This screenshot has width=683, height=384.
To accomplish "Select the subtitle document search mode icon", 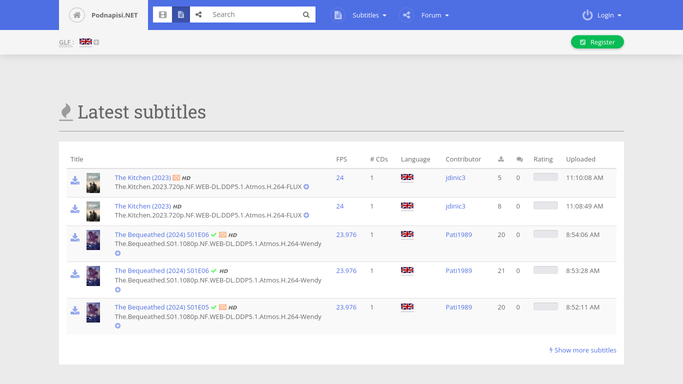I will (181, 15).
